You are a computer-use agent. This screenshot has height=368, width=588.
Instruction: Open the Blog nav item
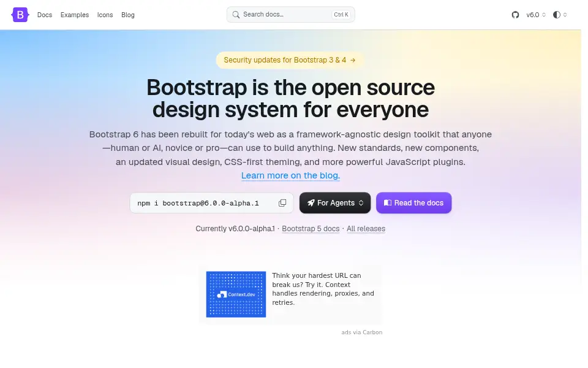pos(128,15)
